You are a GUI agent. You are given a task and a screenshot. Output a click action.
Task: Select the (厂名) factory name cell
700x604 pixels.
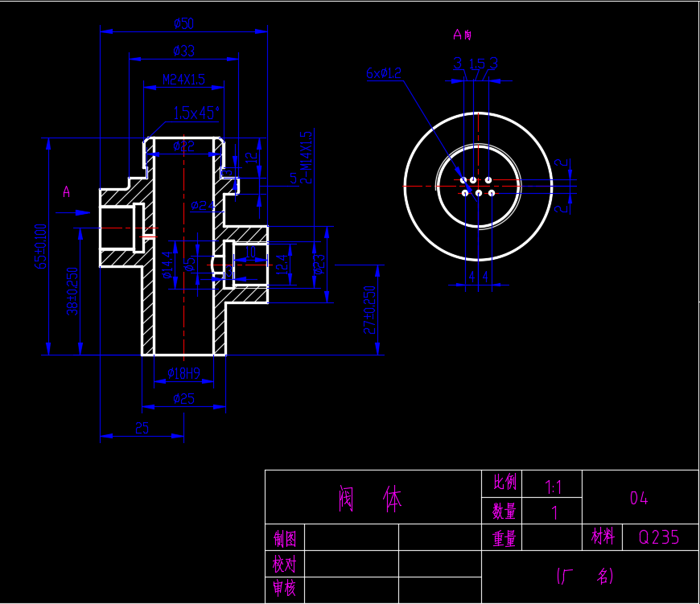[591, 577]
